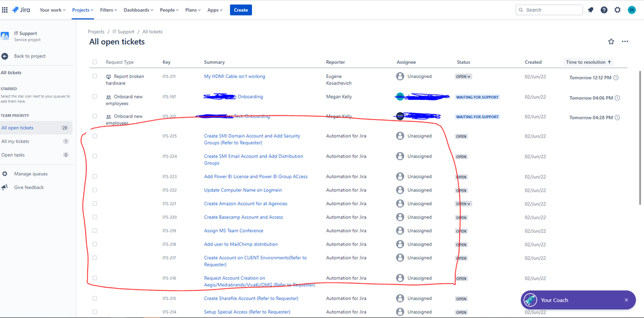The height and width of the screenshot is (318, 644).
Task: Expand the Dashboards dropdown
Action: 139,10
